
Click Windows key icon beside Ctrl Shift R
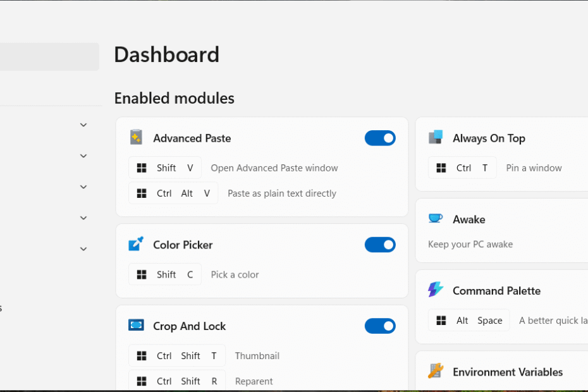(142, 381)
